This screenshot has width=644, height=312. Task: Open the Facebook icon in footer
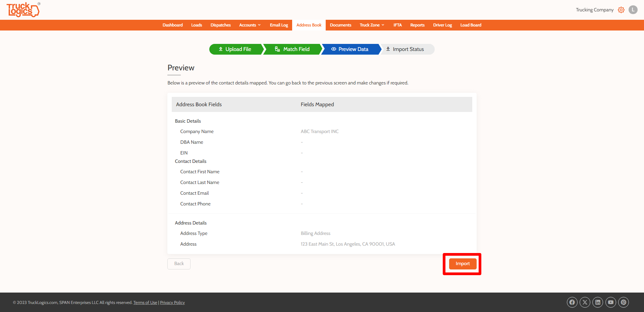point(572,302)
